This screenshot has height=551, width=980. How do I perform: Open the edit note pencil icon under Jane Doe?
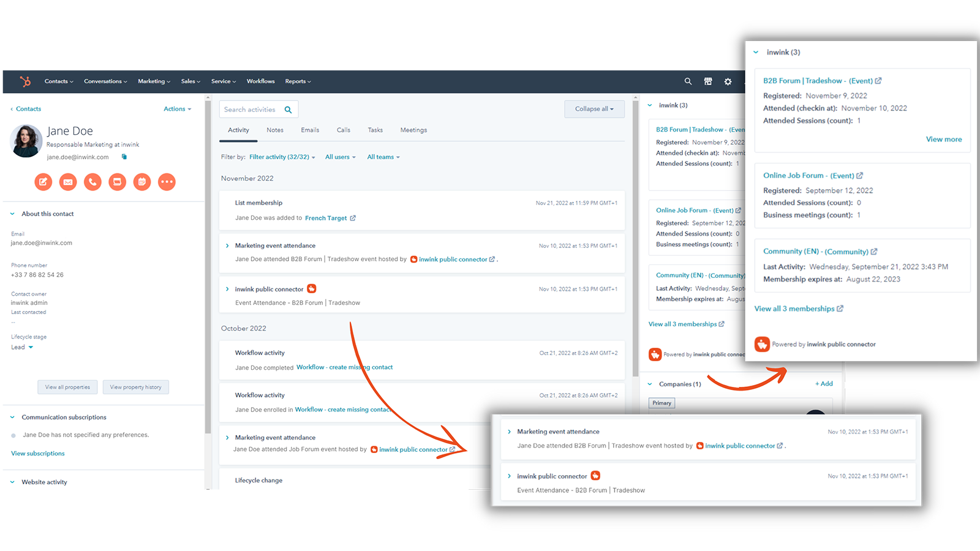pos(43,182)
